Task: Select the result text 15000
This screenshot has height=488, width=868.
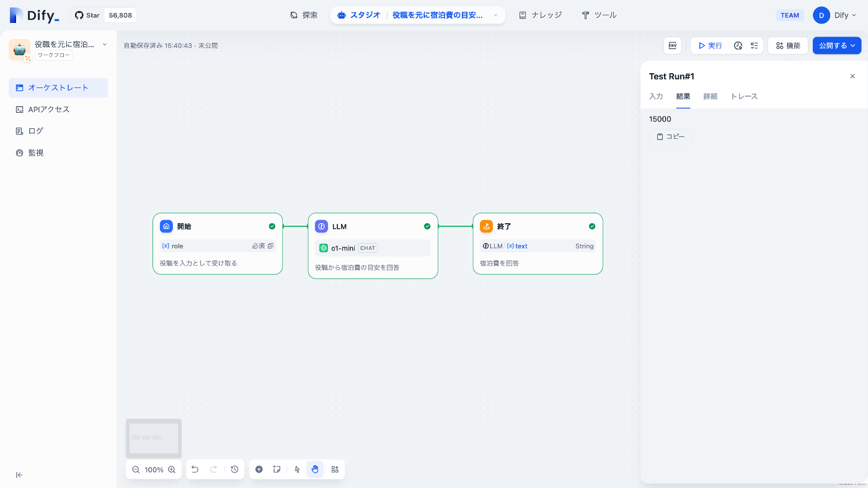Action: [660, 119]
